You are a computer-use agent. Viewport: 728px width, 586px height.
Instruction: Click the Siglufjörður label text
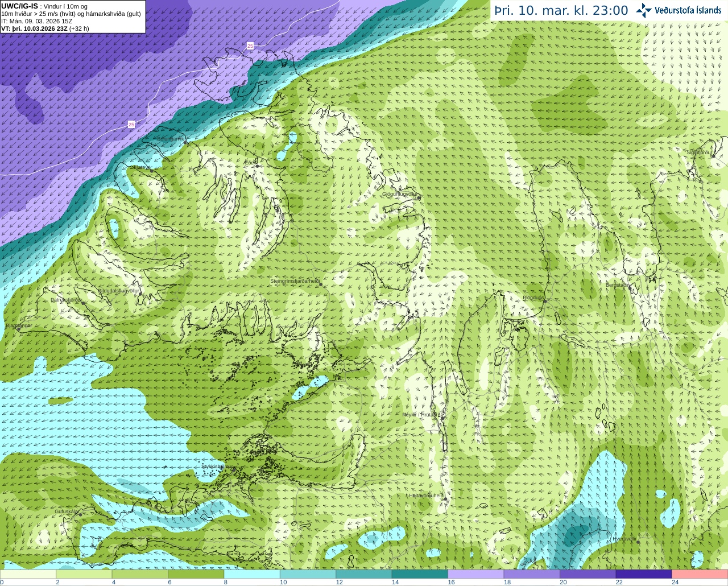700,152
